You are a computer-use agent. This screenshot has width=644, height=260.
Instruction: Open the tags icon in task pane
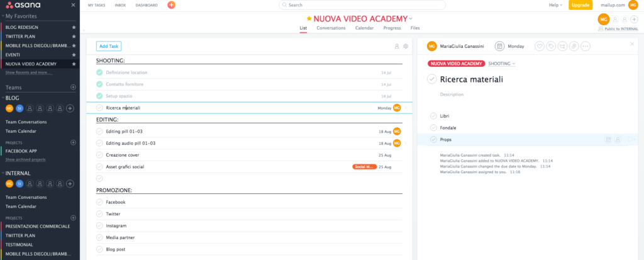point(551,47)
